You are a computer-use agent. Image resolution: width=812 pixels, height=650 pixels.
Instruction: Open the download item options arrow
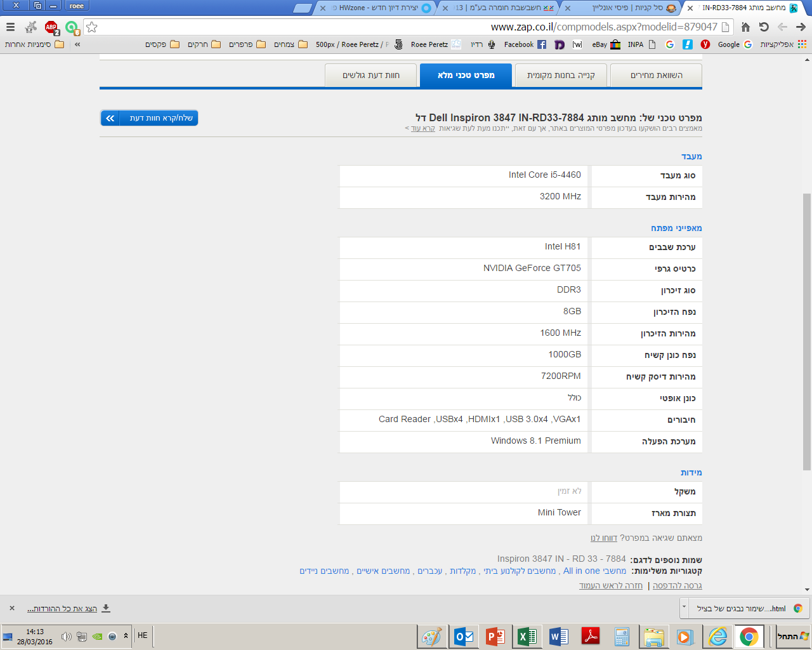684,607
